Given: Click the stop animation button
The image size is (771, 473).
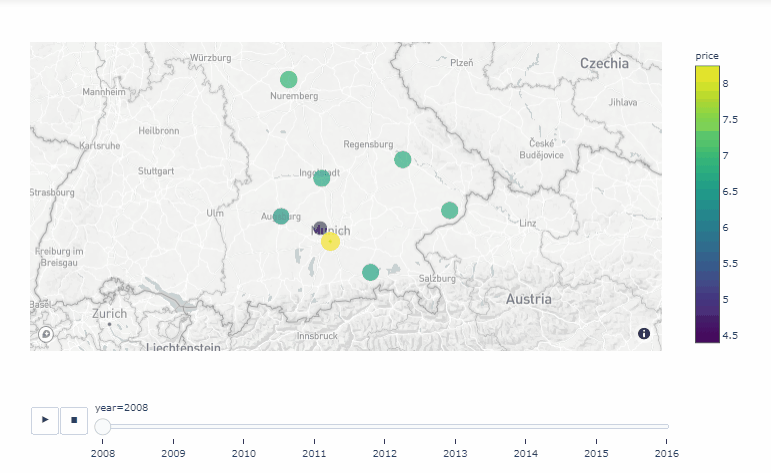Looking at the screenshot, I should (x=74, y=420).
